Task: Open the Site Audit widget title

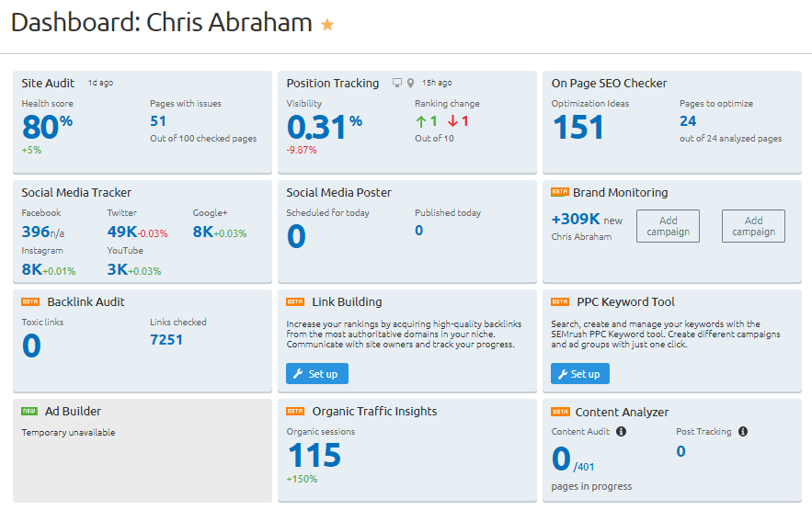Action: pos(49,84)
